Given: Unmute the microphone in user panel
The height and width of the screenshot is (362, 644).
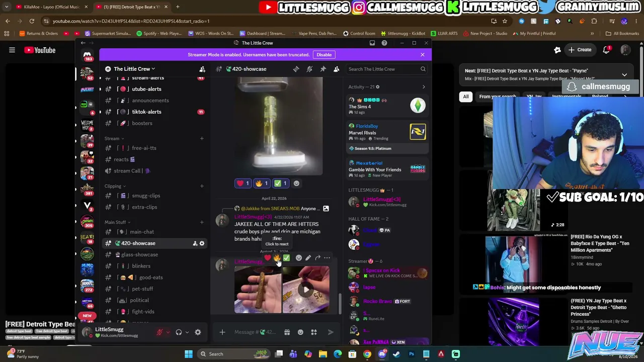Looking at the screenshot, I should 160,332.
